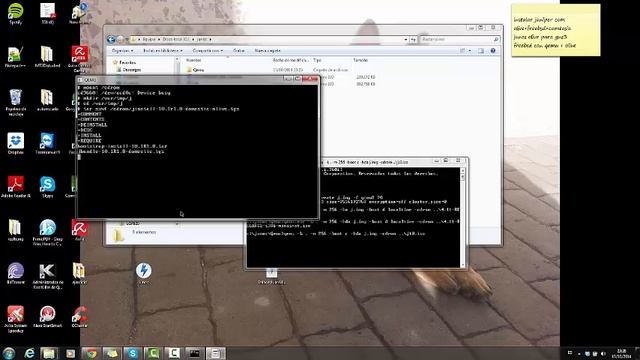The width and height of the screenshot is (640, 360).
Task: Sort files by the Tamaño column
Action: 360,60
